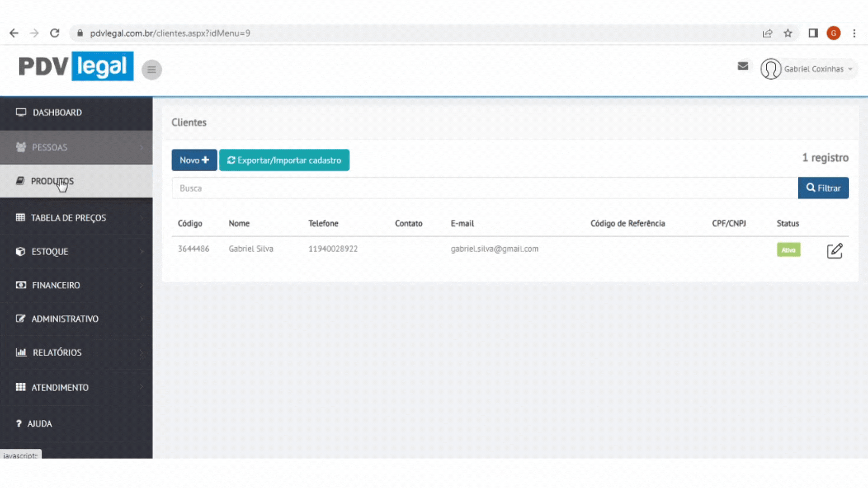Click edit icon for Gabriel Silva
Viewport: 868px width, 488px height.
835,251
